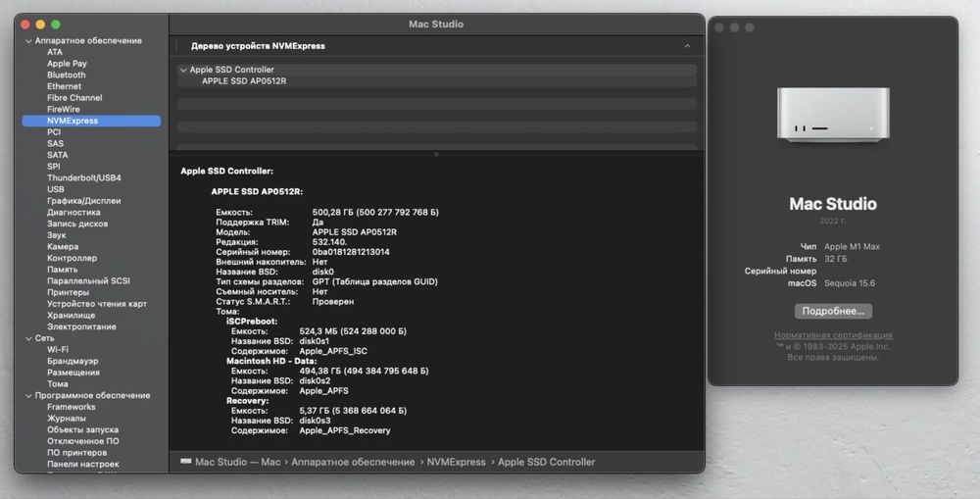Click the Mac icon in path bar
Image resolution: width=980 pixels, height=499 pixels.
point(185,462)
